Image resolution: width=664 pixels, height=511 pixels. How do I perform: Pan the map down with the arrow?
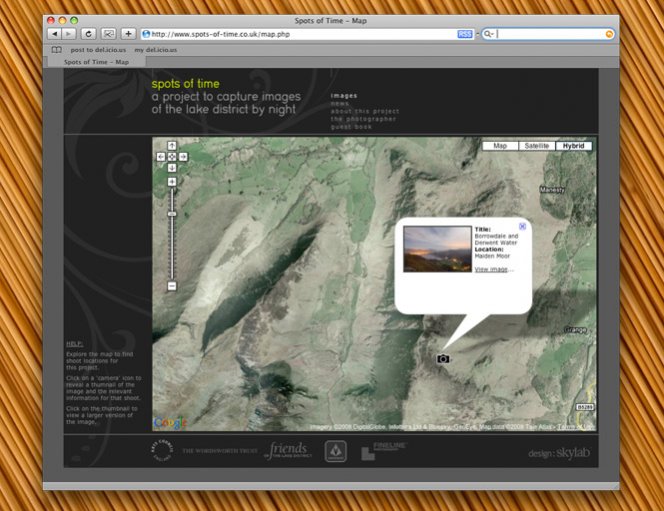[172, 167]
